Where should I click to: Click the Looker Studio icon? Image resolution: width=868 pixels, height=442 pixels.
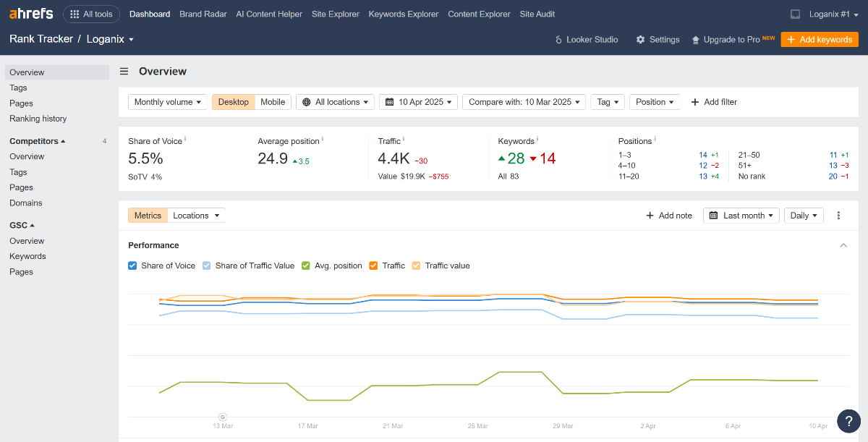pos(558,40)
